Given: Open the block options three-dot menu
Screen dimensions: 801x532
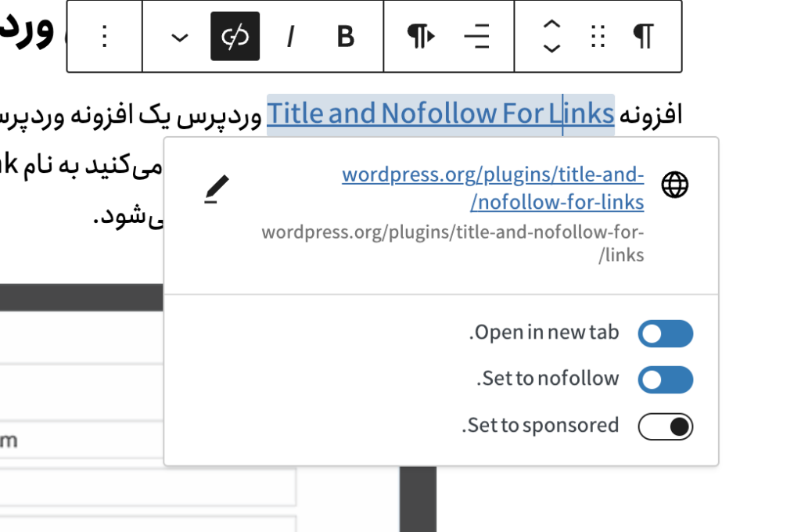Looking at the screenshot, I should 104,36.
